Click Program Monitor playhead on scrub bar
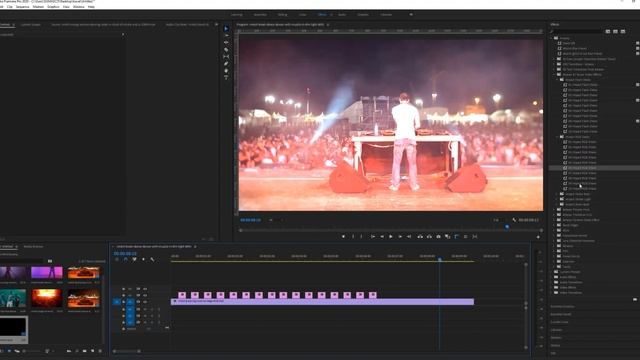 [x=507, y=227]
